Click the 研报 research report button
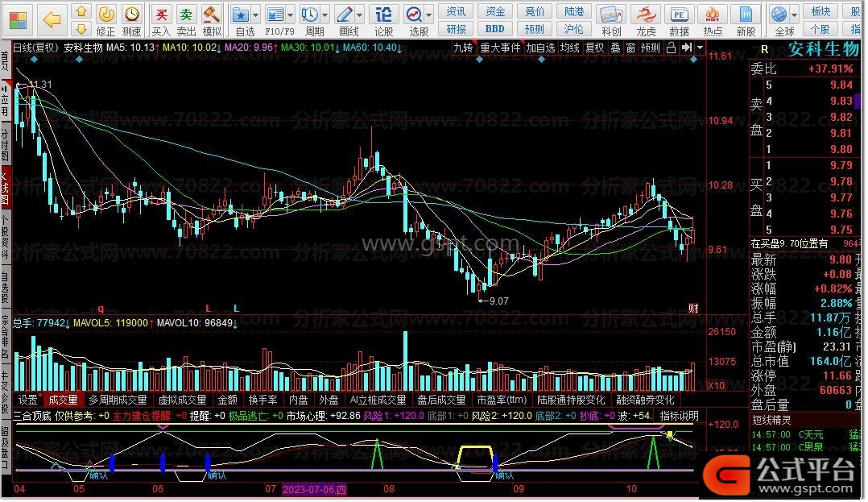Screen dimensions: 868x502 click(x=456, y=29)
